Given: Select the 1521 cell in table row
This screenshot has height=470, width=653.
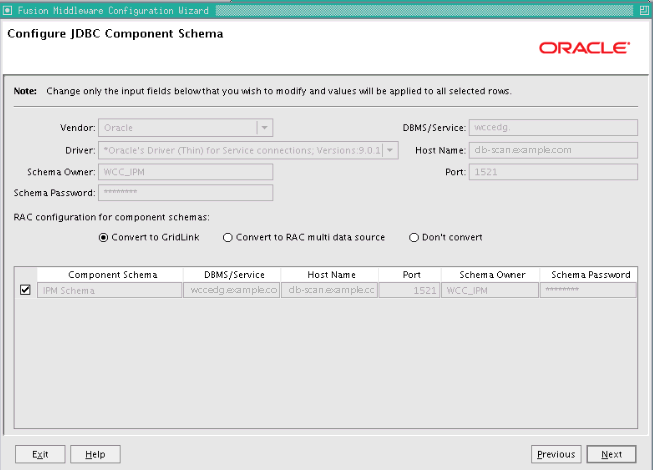Looking at the screenshot, I should pyautogui.click(x=409, y=290).
